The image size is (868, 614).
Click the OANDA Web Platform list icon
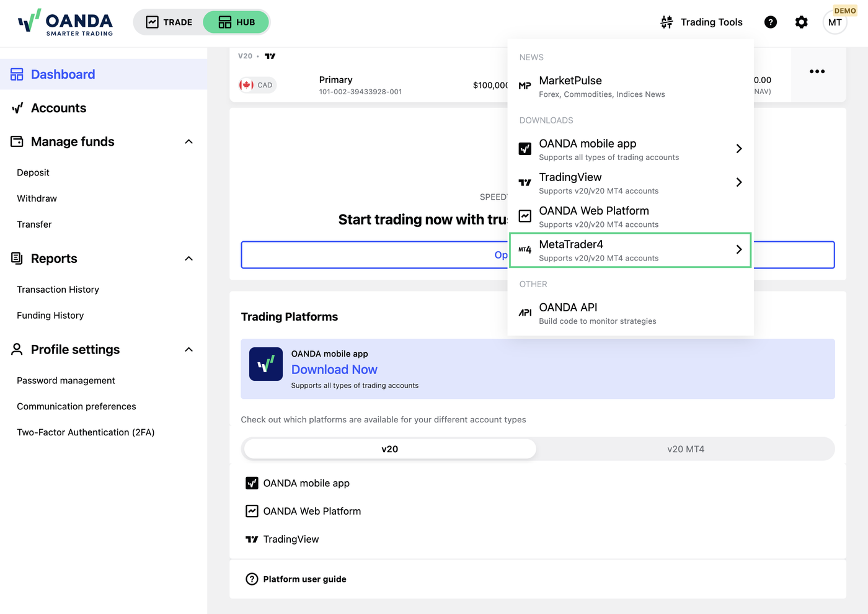coord(252,511)
